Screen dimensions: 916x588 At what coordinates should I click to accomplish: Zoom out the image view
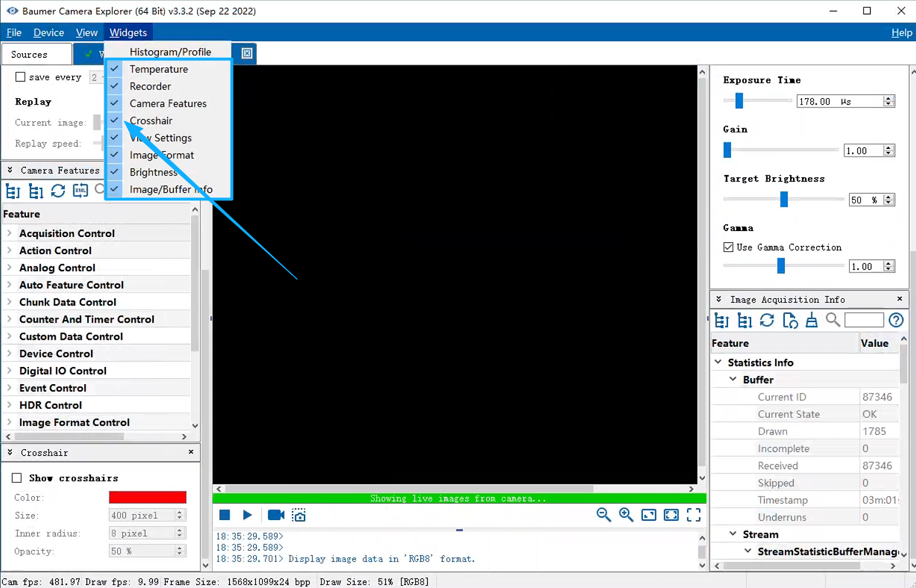coord(604,515)
